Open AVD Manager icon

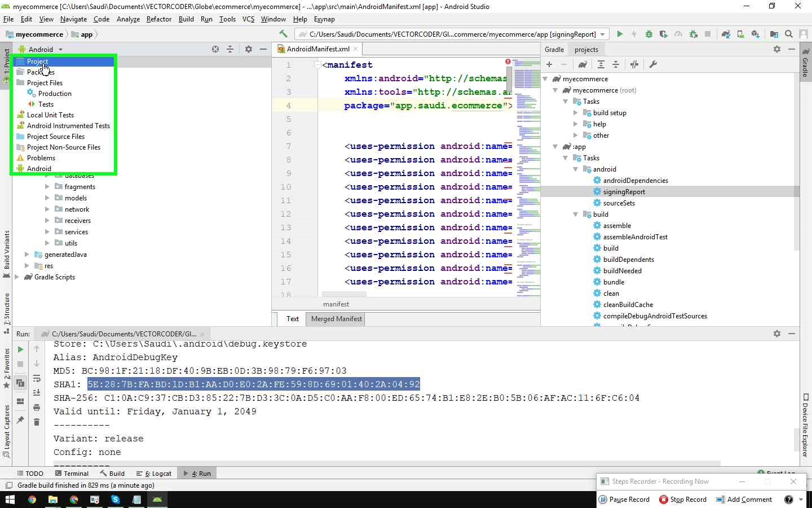click(740, 34)
